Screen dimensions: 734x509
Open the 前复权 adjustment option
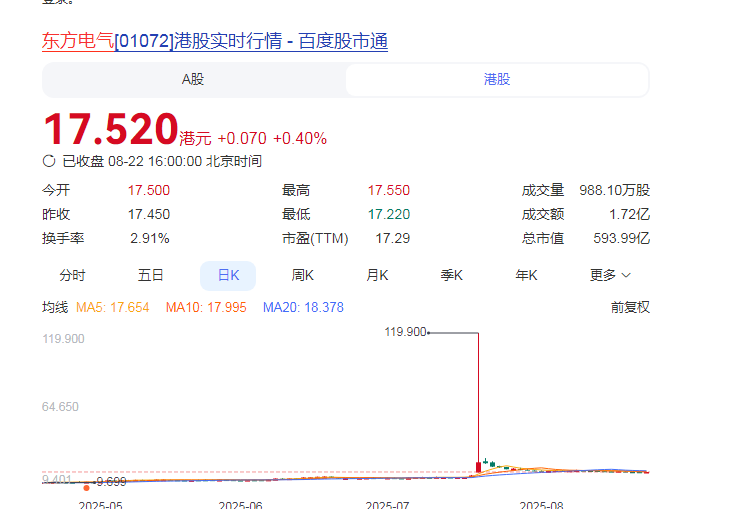[x=630, y=308]
